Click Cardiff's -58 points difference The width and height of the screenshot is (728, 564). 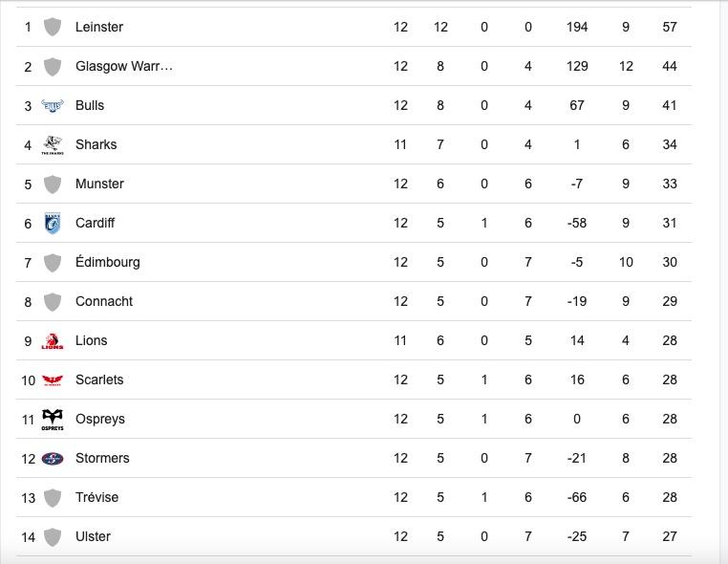[577, 223]
